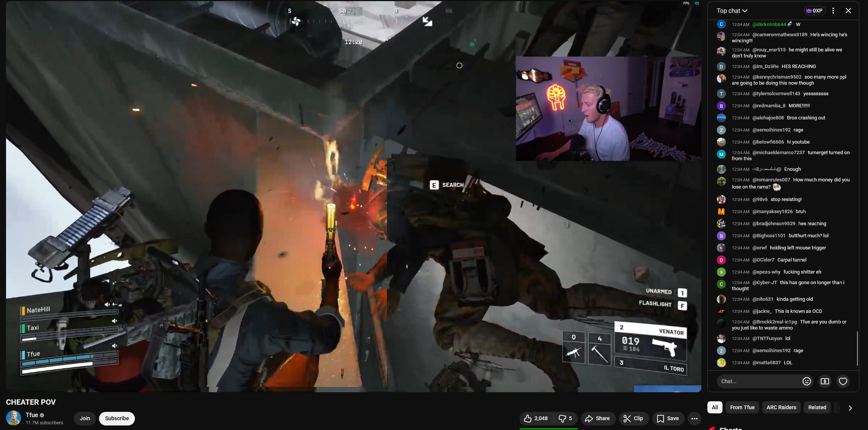Open the Share dialog
Image resolution: width=868 pixels, height=430 pixels.
597,418
